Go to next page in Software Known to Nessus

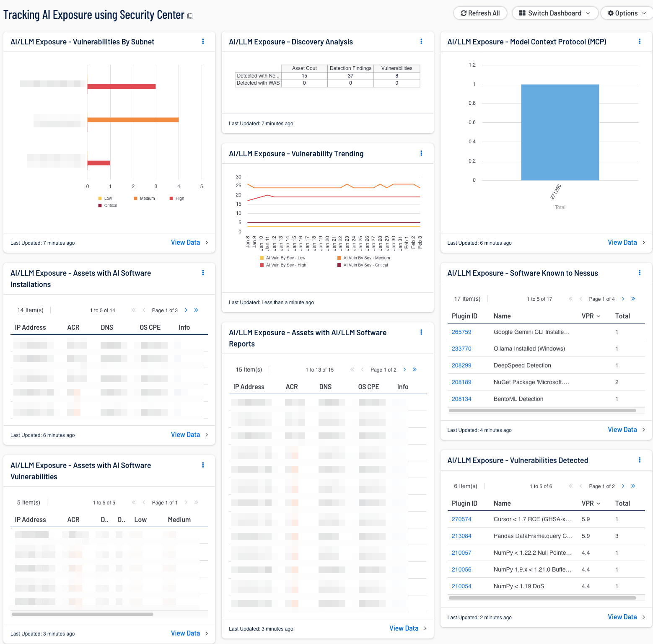click(x=623, y=299)
